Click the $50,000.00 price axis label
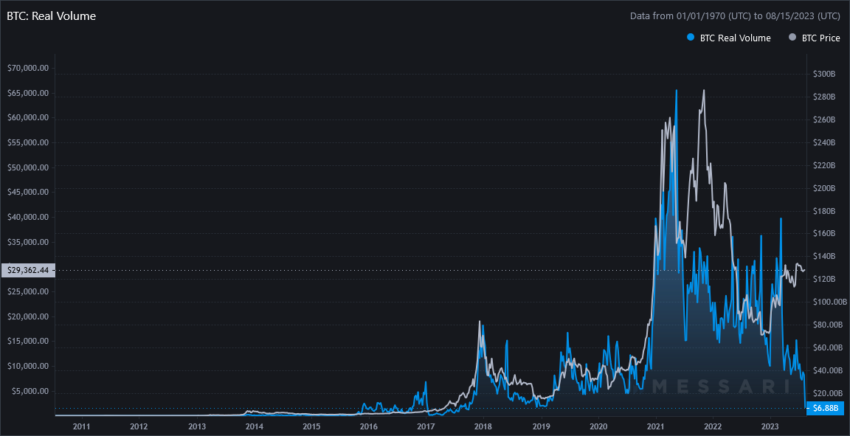The height and width of the screenshot is (436, 850). pos(28,167)
